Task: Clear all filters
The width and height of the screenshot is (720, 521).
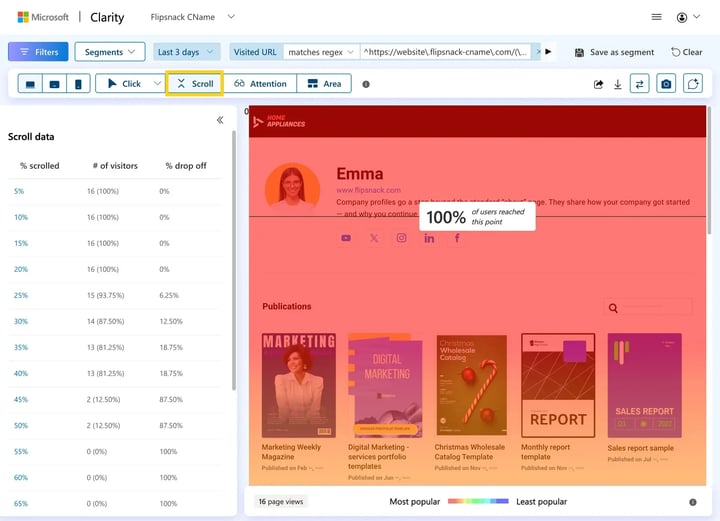Action: 686,52
